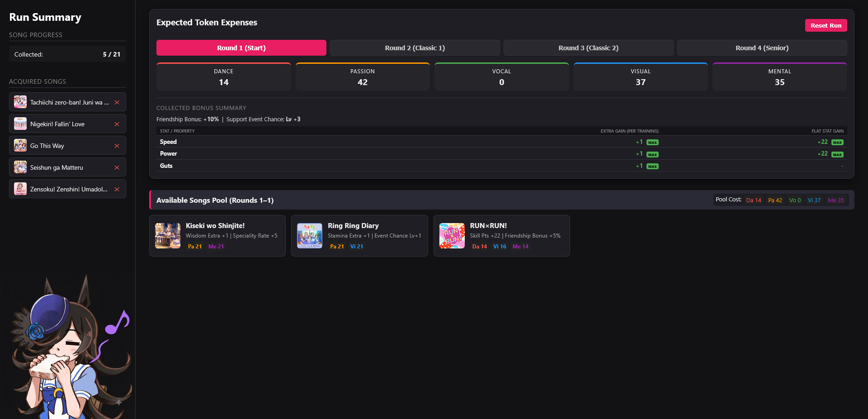Select the Kiseki wo Shinjite! song title

click(x=215, y=226)
